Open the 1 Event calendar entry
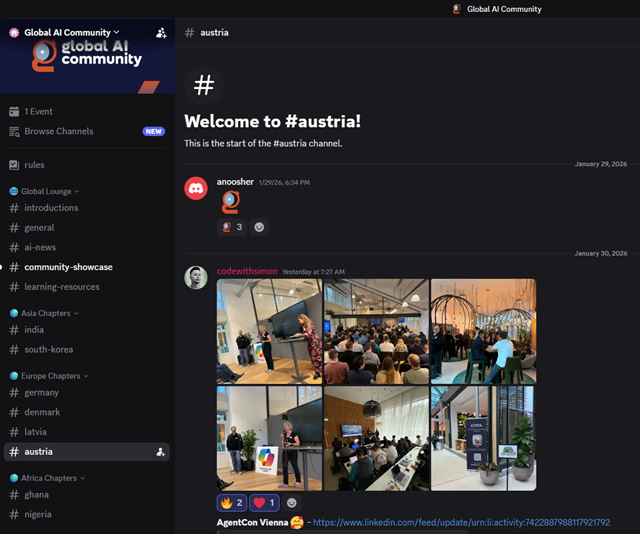The width and height of the screenshot is (640, 534). click(x=38, y=111)
